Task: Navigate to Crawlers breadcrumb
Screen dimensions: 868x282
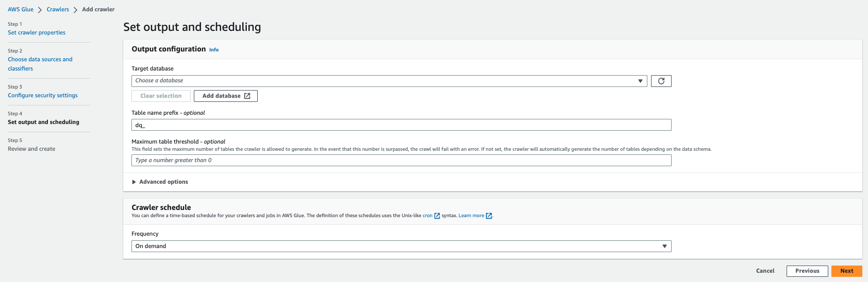Action: pos(58,9)
